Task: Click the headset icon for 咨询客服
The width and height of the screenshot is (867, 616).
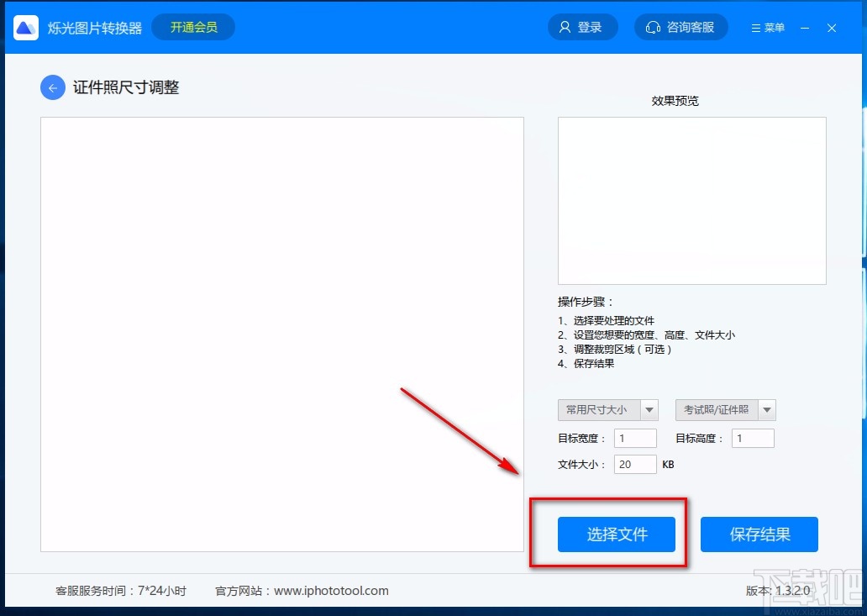Action: coord(654,26)
